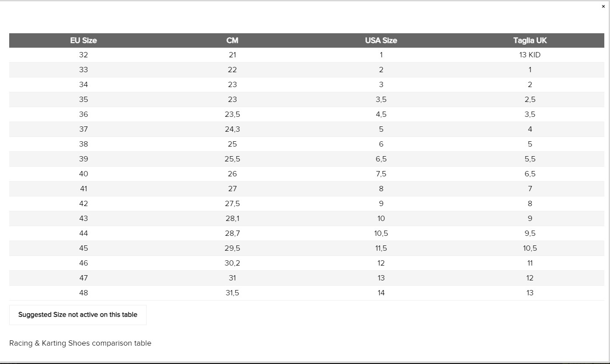Select EU size 48 cell
610x364 pixels.
[x=84, y=293]
